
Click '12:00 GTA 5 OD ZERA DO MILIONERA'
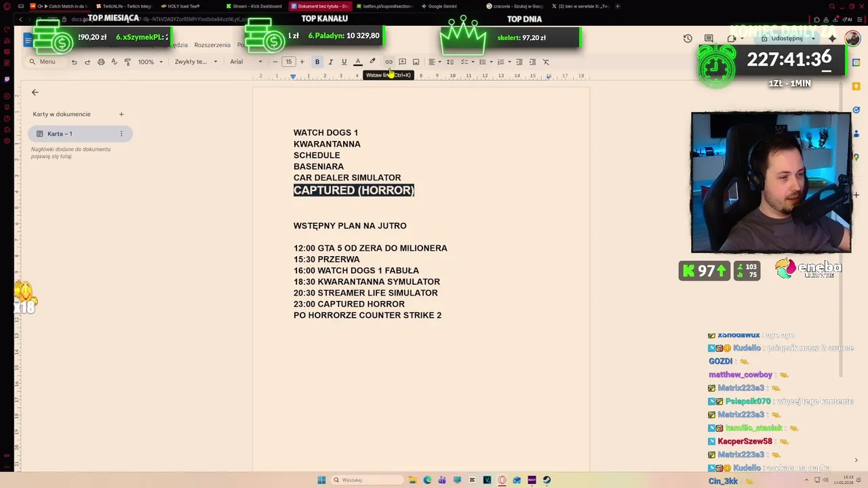tap(370, 248)
